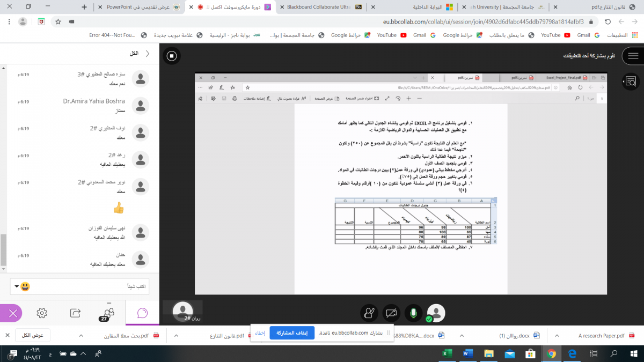Click the thumbs up emoji in chat
644x362 pixels.
pos(119,208)
